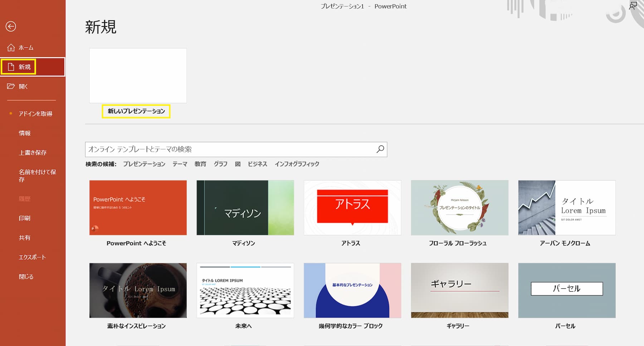The width and height of the screenshot is (644, 346).
Task: Choose 上書き保存 from sidebar
Action: 33,153
